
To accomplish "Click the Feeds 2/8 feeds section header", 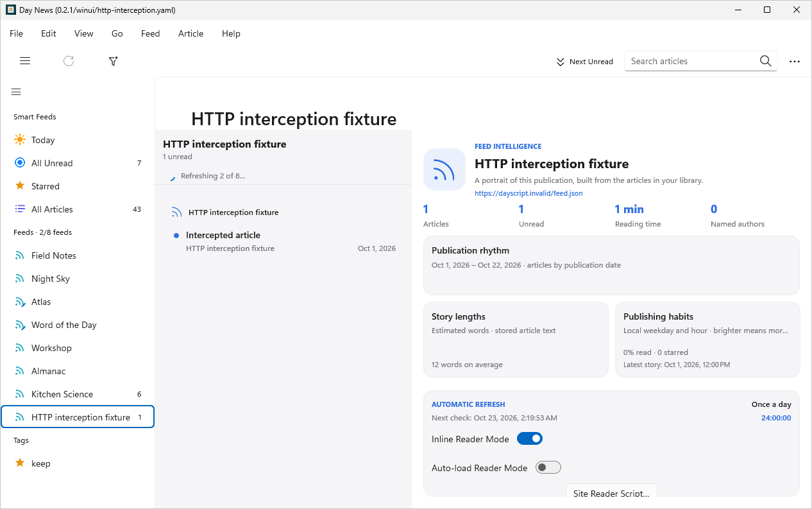I will click(x=43, y=232).
